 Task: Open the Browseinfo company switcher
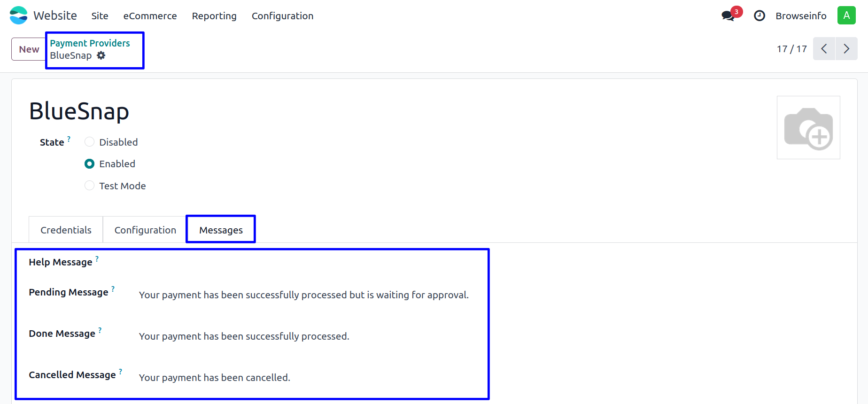[x=801, y=16]
